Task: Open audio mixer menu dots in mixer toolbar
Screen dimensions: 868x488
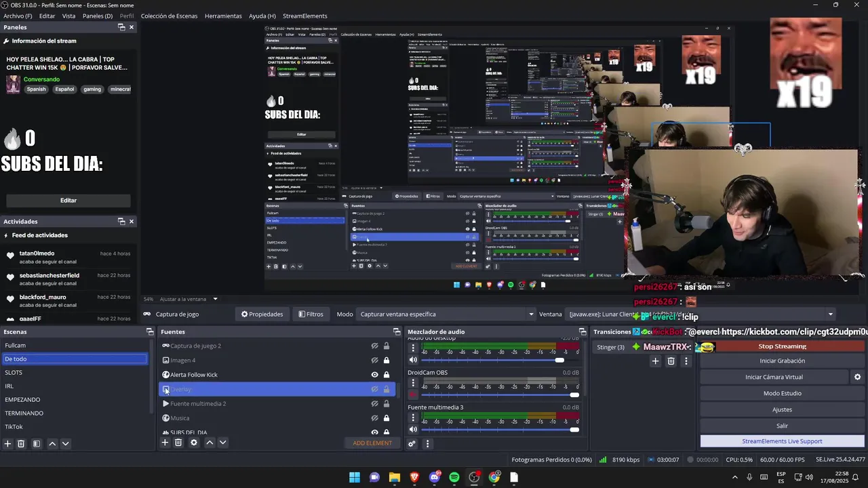Action: tap(427, 444)
